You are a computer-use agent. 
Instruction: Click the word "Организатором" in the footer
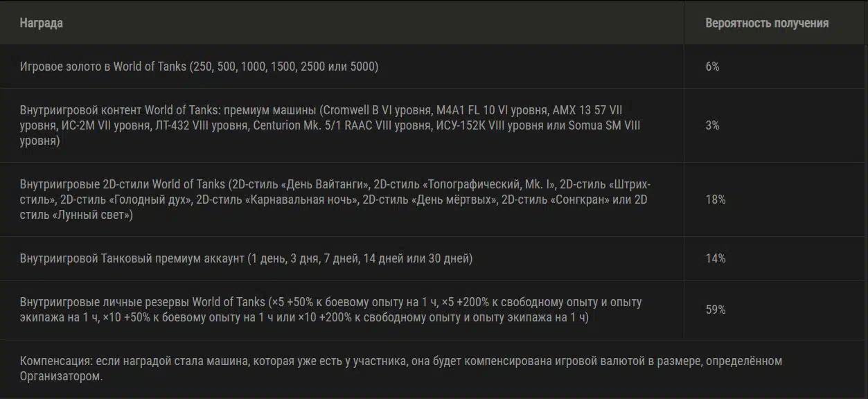tap(60, 377)
